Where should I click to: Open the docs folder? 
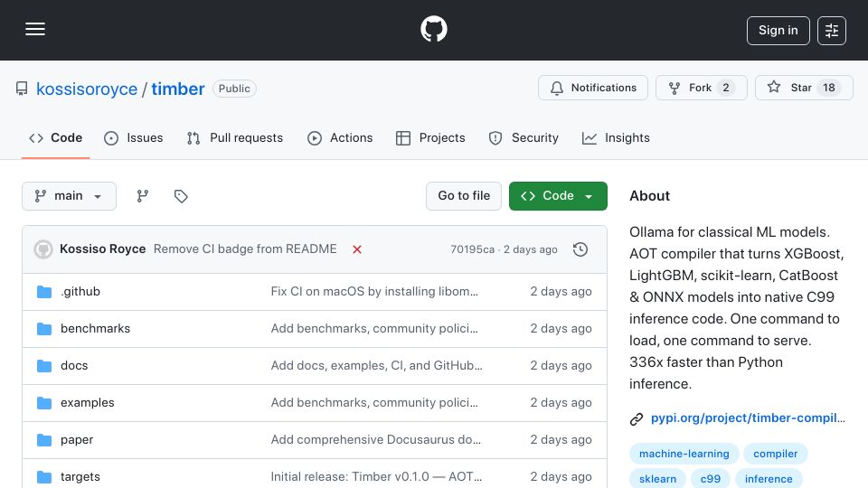point(74,366)
